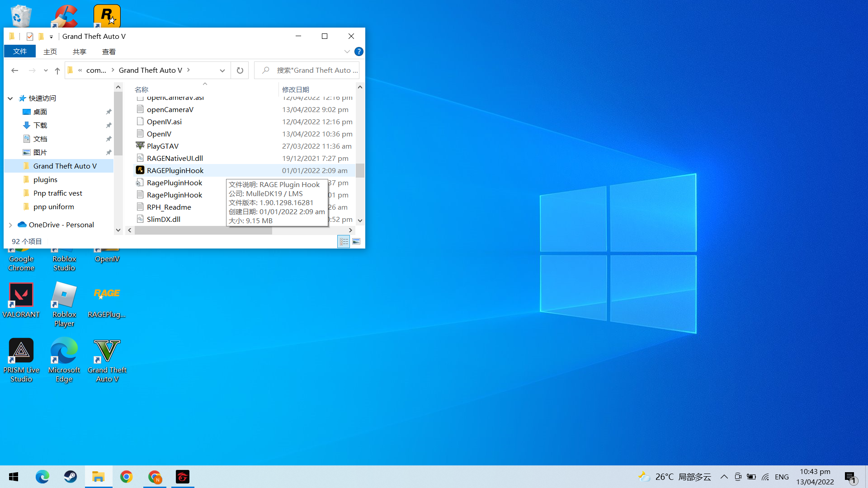Open the 查看 ribbon tab
This screenshot has height=488, width=868.
coord(108,52)
